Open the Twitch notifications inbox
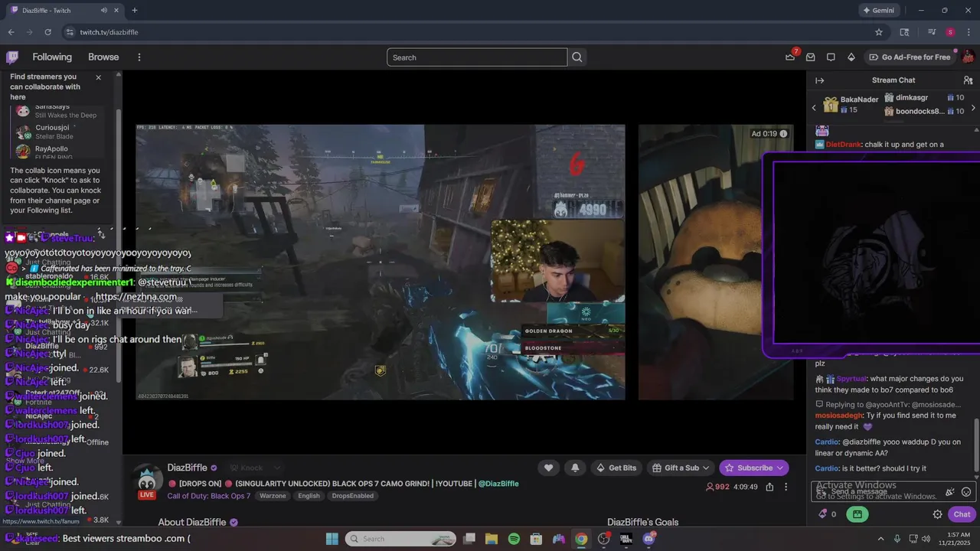Image resolution: width=980 pixels, height=551 pixels. coord(810,57)
